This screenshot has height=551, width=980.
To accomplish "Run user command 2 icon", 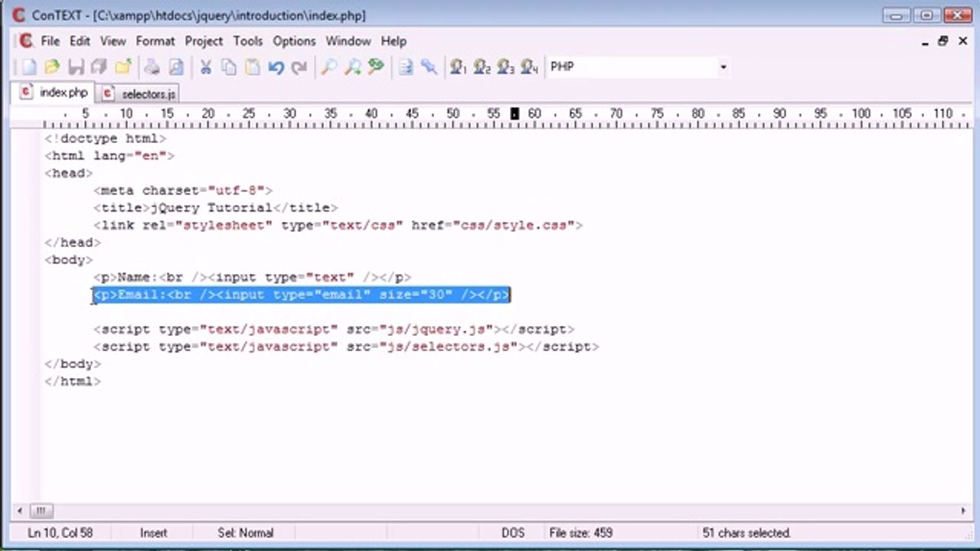I will click(482, 67).
